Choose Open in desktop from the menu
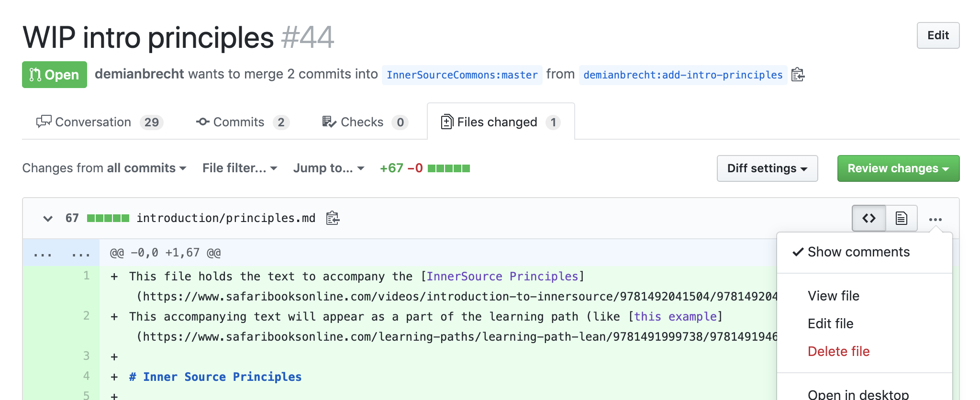980x400 pixels. [858, 394]
